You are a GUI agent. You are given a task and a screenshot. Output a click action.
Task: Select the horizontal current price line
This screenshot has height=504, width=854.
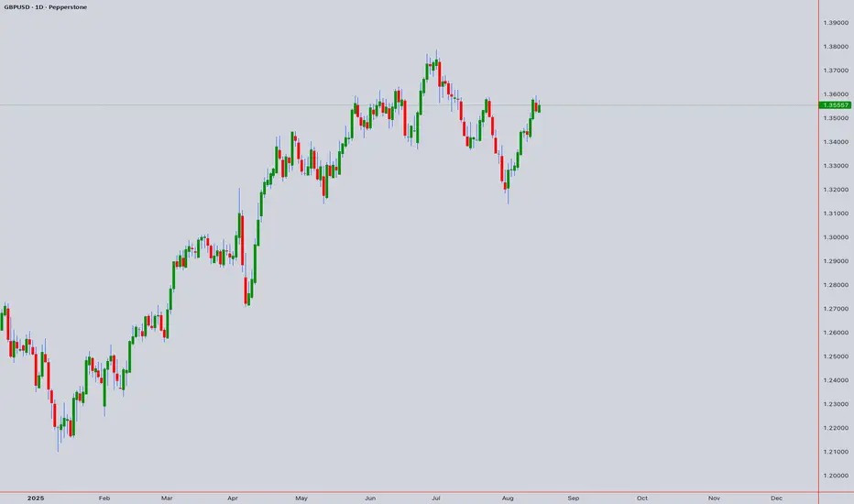pos(409,104)
